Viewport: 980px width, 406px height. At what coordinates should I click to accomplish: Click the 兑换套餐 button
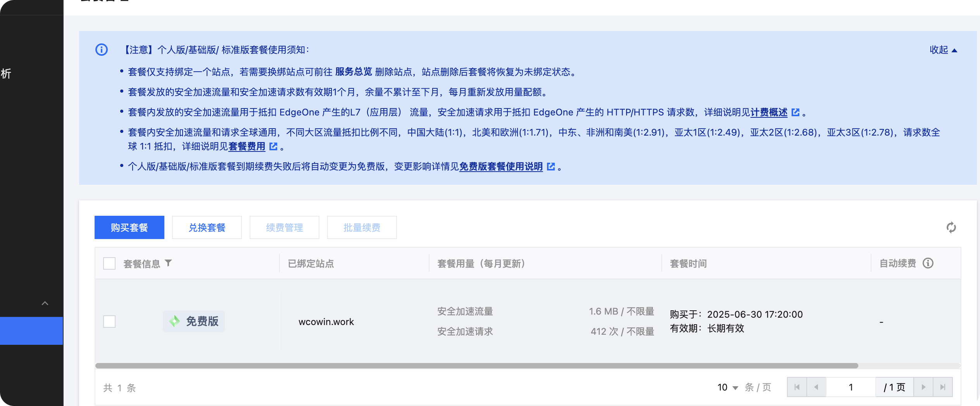pyautogui.click(x=207, y=227)
